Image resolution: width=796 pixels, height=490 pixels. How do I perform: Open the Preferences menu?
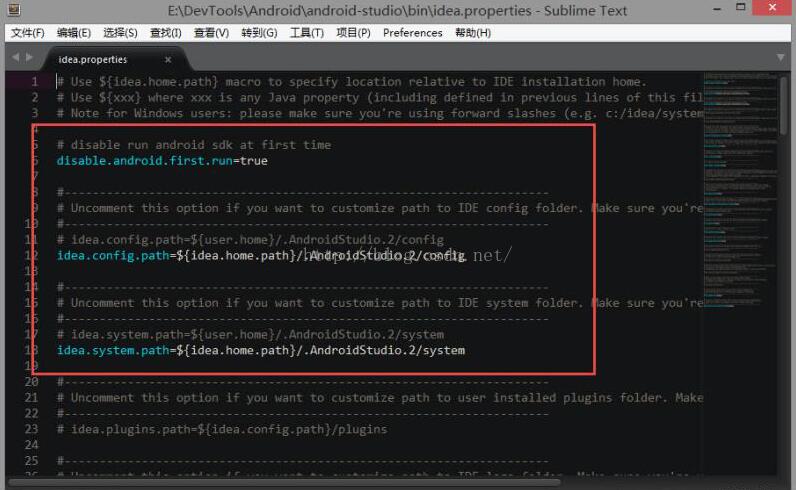[413, 33]
